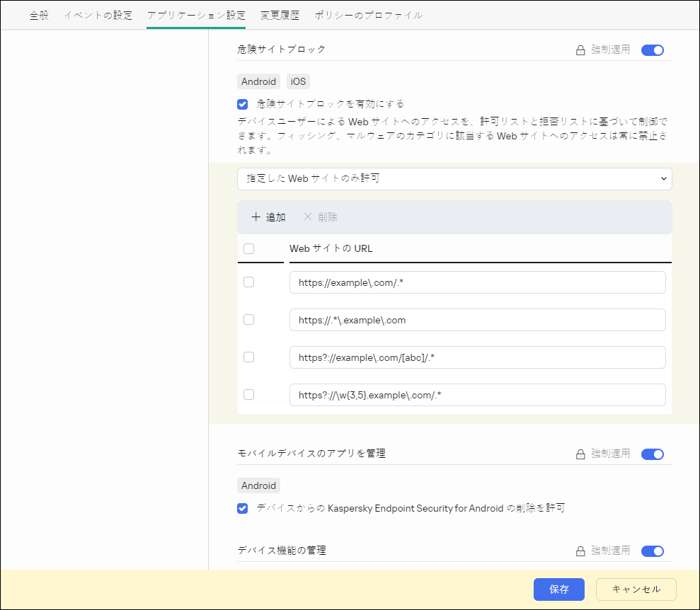
Task: Click the plus 追加 button in URL list
Action: point(268,217)
